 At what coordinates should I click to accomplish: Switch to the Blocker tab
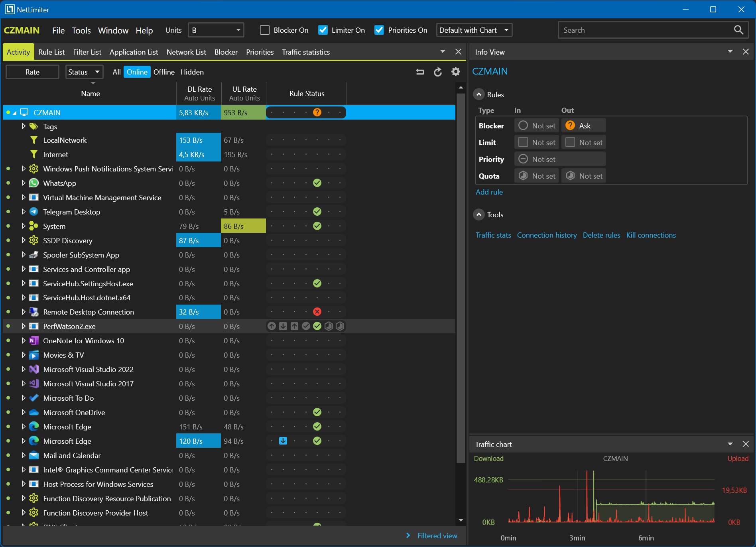(226, 52)
